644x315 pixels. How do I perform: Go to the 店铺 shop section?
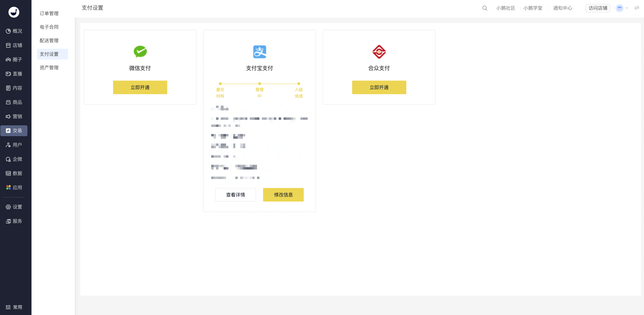click(x=14, y=45)
